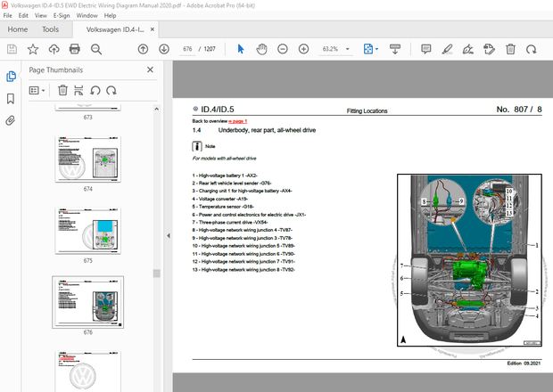Collapse the navigation pane arrow
This screenshot has height=392, width=553.
point(169,235)
